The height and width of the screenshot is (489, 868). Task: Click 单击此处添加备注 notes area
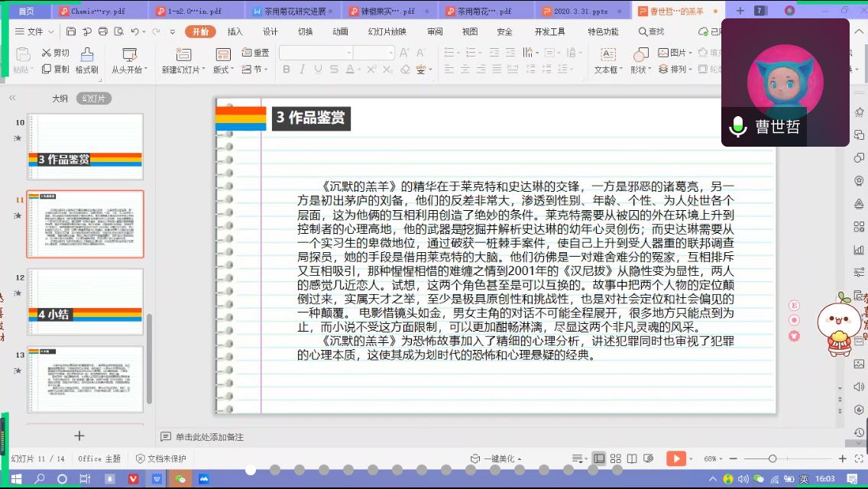[x=209, y=437]
